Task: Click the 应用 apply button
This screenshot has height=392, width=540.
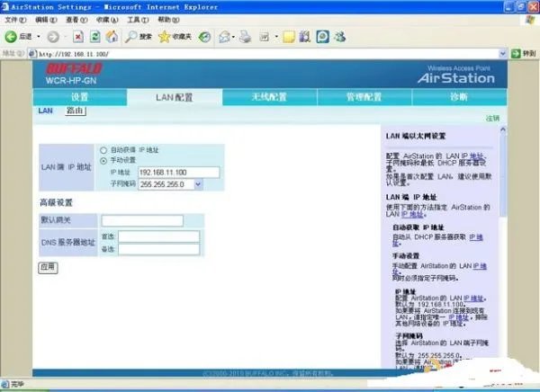Action: pyautogui.click(x=48, y=267)
